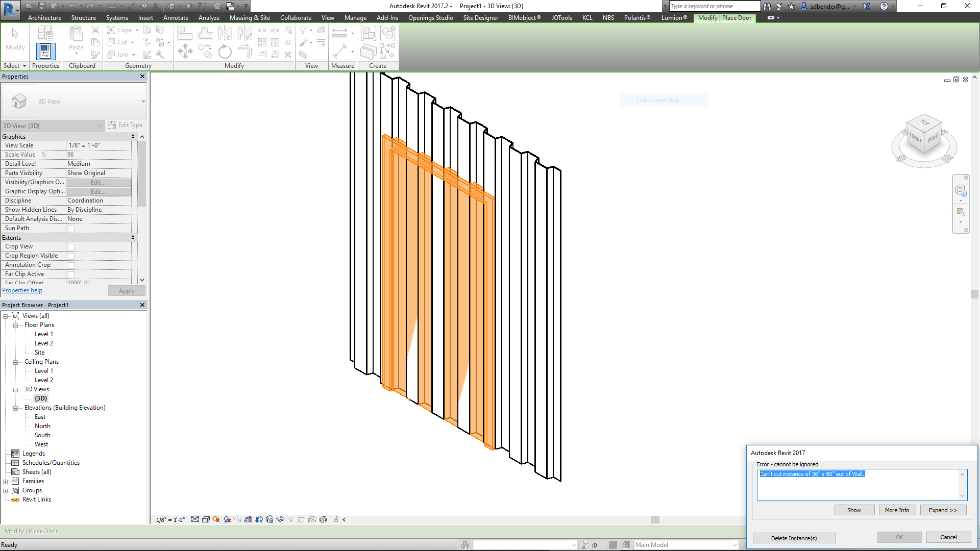Screen dimensions: 980x551
Task: Click the Autodesk A360 sign-in user icon
Action: point(804,6)
